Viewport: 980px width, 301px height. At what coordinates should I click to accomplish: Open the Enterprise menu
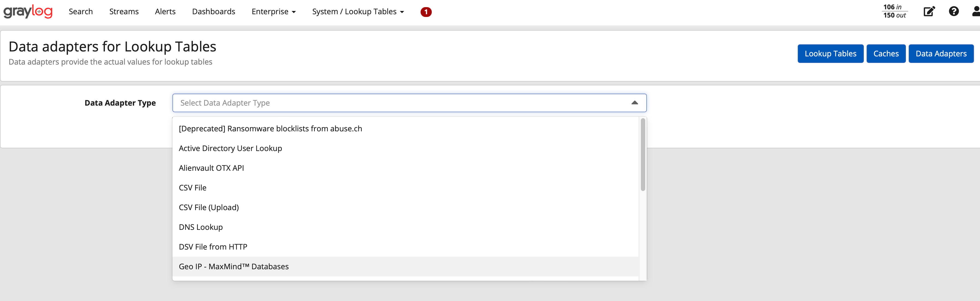[x=273, y=11]
